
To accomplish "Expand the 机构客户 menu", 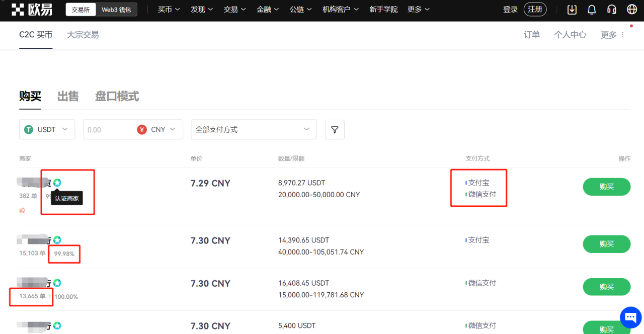I will (341, 10).
